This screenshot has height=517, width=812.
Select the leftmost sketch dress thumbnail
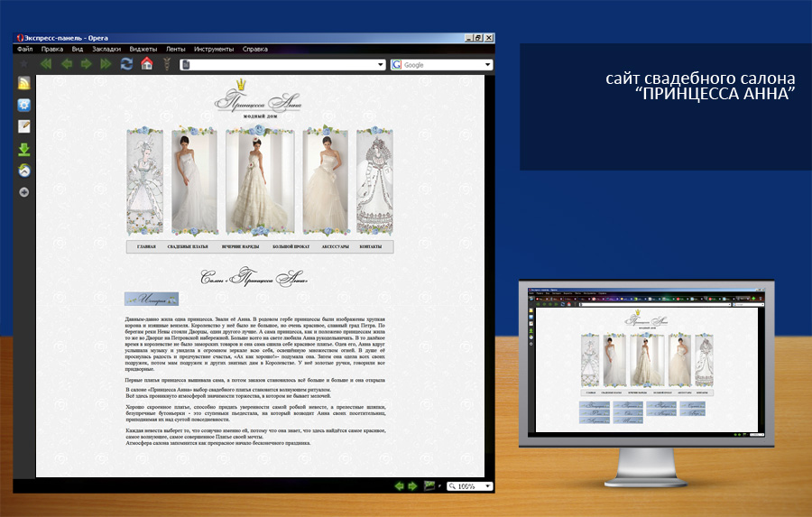pyautogui.click(x=145, y=180)
